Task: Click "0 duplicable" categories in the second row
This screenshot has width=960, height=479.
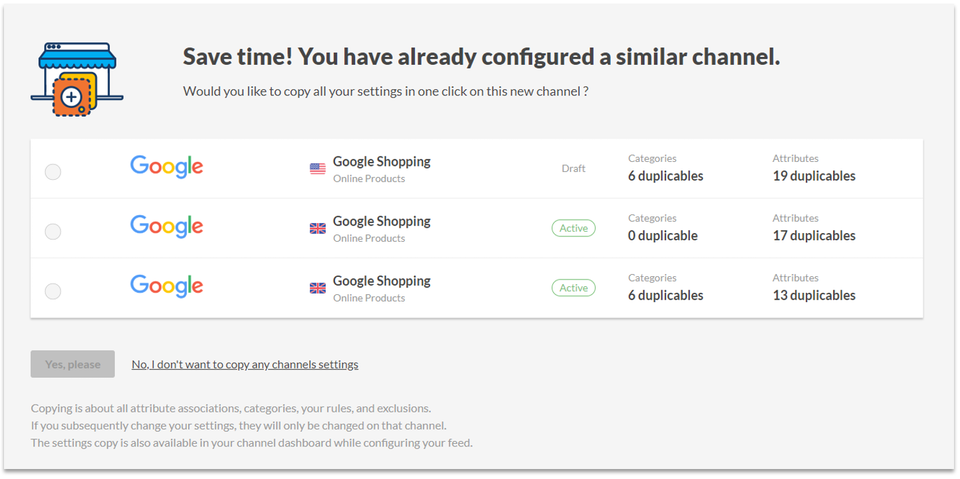Action: tap(663, 236)
